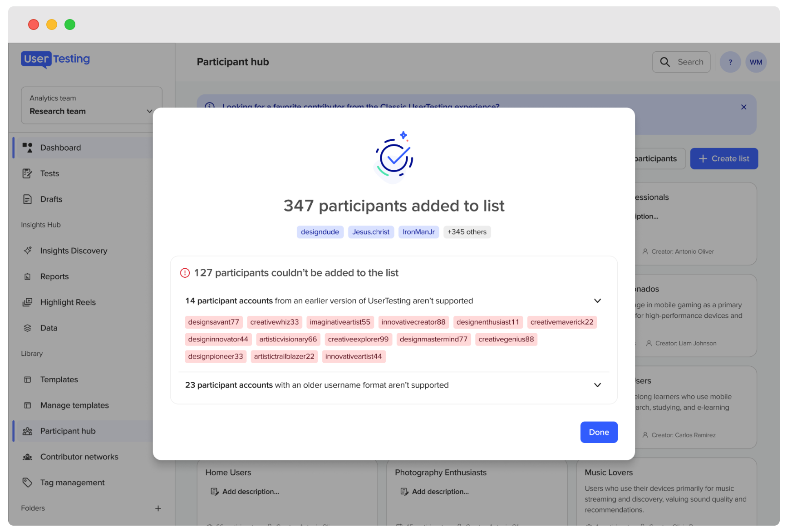Screen dimensions: 787x532
Task: Open Insights Discovery sparkle icon
Action: tap(28, 251)
